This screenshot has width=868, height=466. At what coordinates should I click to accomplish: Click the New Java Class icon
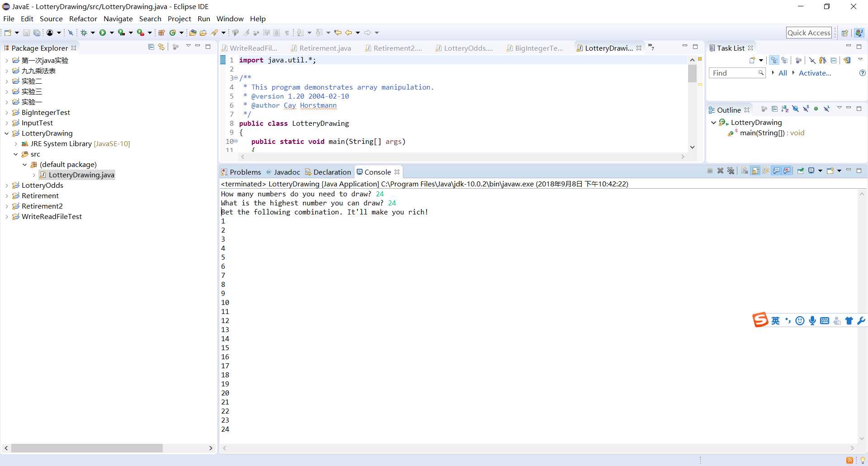[x=173, y=33]
